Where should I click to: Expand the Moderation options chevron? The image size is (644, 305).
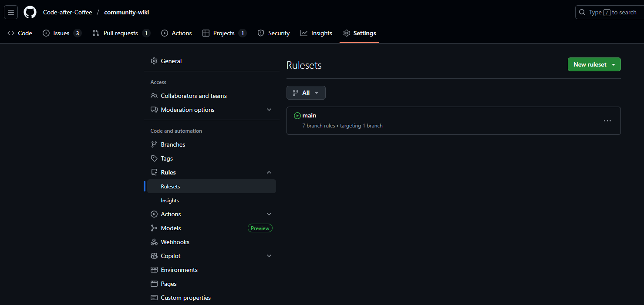coord(269,110)
